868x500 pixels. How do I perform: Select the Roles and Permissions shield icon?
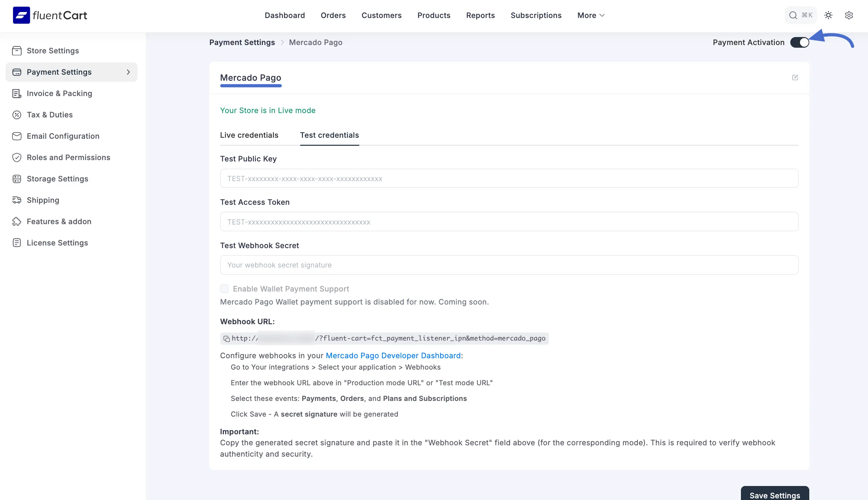tap(17, 157)
